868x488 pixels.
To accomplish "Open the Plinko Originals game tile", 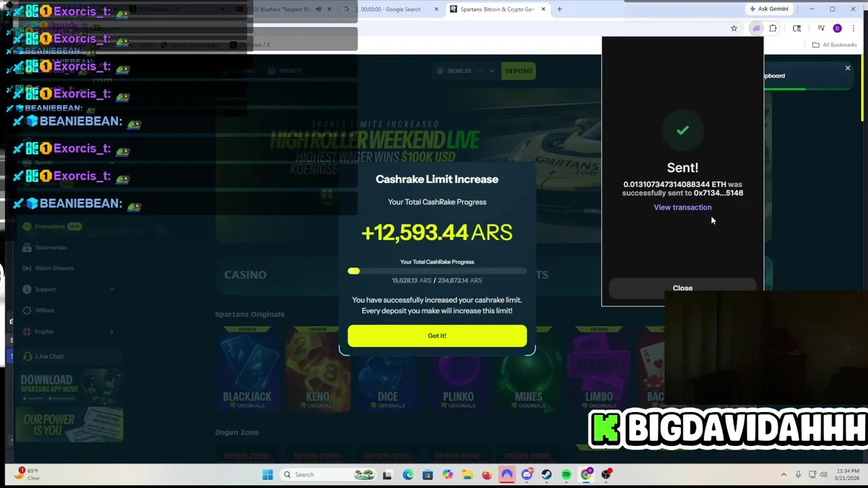I will [458, 369].
